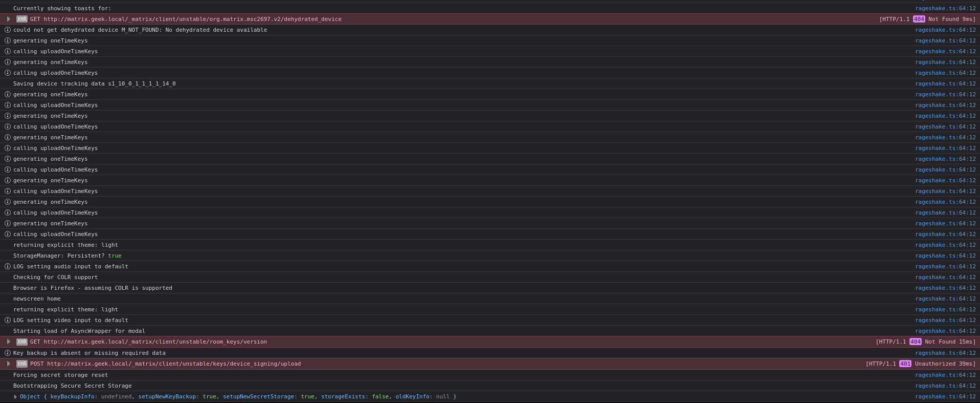Click the XHR badge on the device_signing/upload request
Image resolution: width=980 pixels, height=403 pixels.
(21, 364)
